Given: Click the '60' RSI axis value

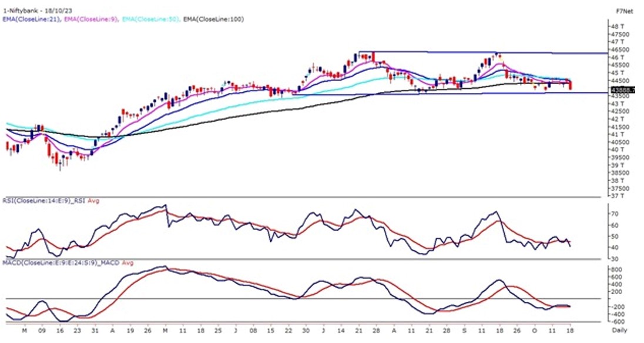Looking at the screenshot, I should coord(615,225).
